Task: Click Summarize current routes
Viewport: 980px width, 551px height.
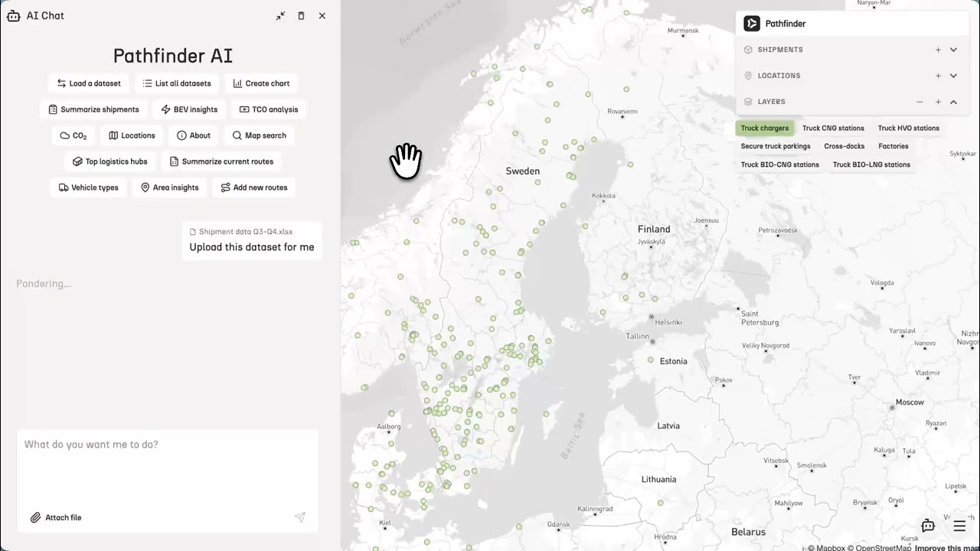Action: pyautogui.click(x=221, y=161)
